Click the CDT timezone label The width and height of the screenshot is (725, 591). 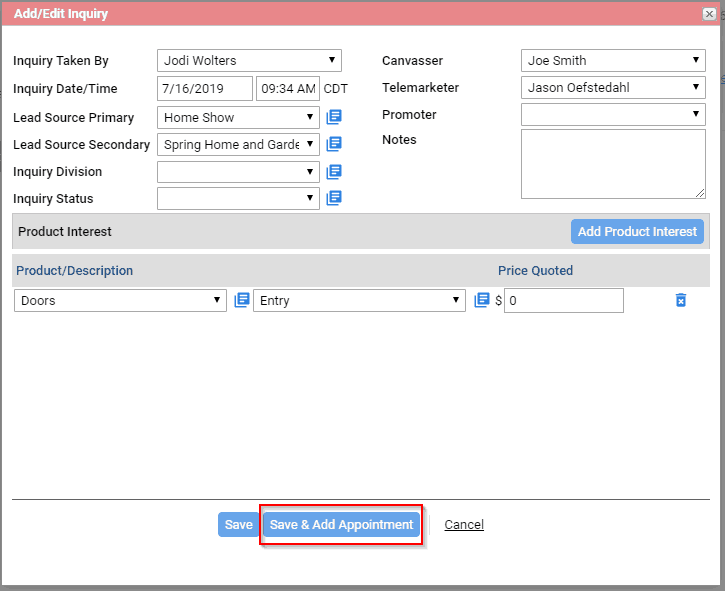point(336,88)
